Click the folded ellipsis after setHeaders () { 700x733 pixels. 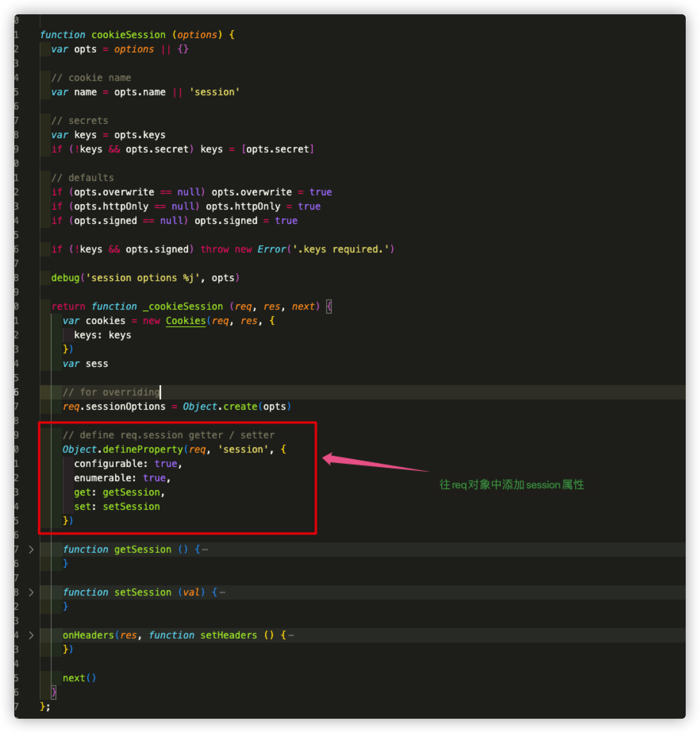(291, 635)
